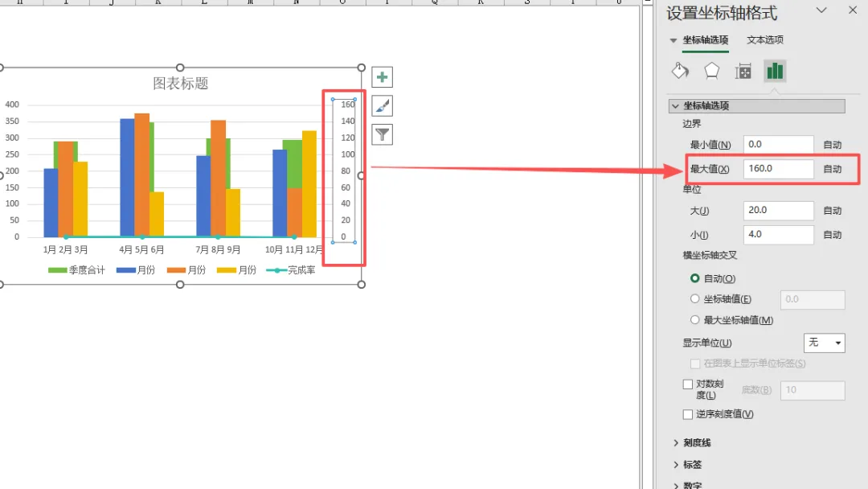This screenshot has height=489, width=868.
Task: Click the 7月 8月 9月 category axis label
Action: coord(218,250)
